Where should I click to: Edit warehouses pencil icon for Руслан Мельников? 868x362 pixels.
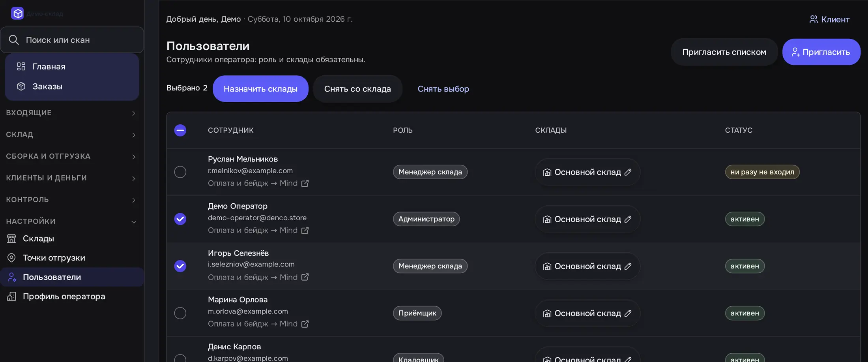(x=628, y=172)
